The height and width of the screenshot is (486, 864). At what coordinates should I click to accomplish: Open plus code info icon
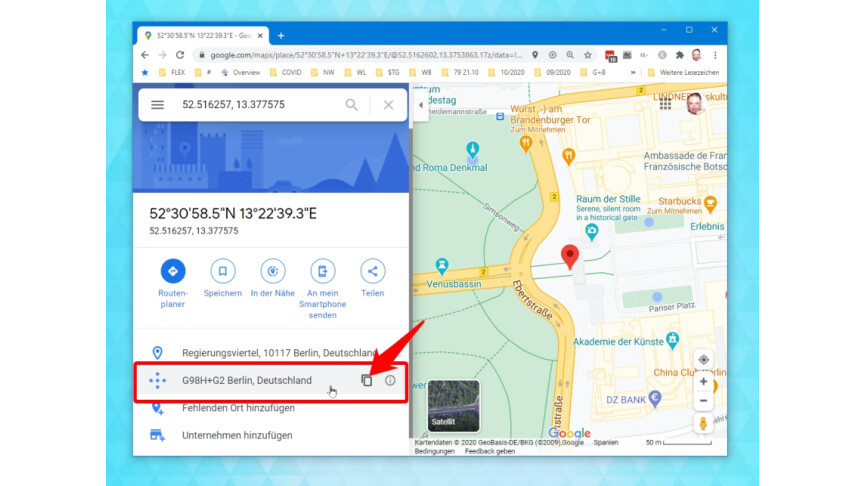[390, 380]
